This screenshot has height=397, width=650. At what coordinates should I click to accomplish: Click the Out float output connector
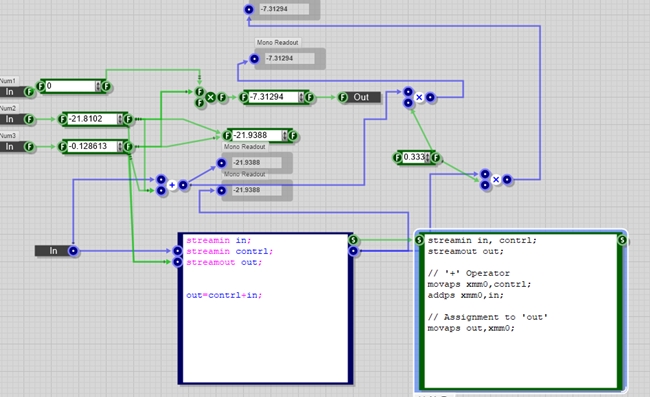point(342,97)
